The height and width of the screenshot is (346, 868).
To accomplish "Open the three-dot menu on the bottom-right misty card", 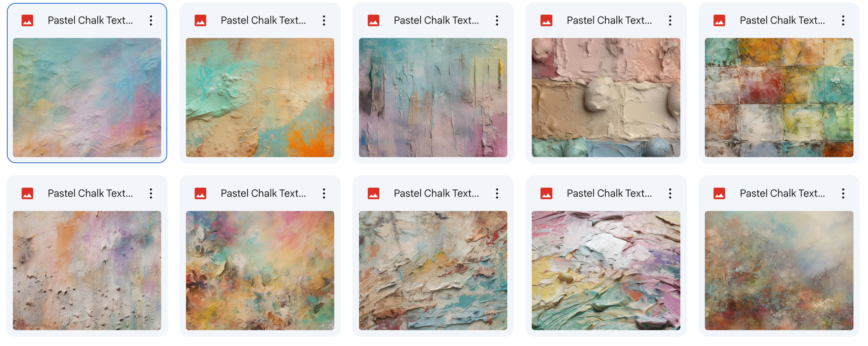I will click(843, 193).
